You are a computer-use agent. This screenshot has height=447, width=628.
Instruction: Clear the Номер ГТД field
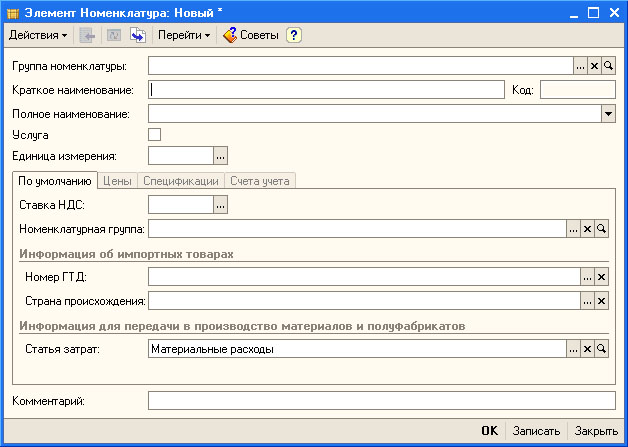point(601,277)
